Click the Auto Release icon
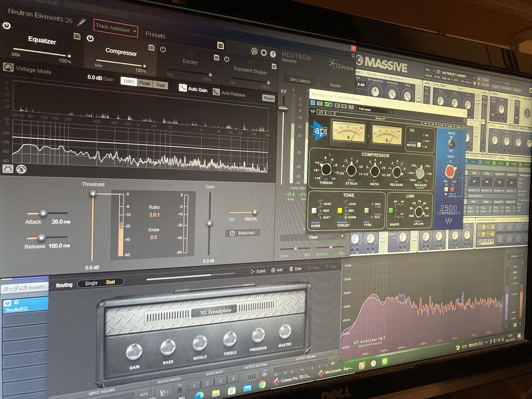Image resolution: width=532 pixels, height=399 pixels. coord(216,92)
